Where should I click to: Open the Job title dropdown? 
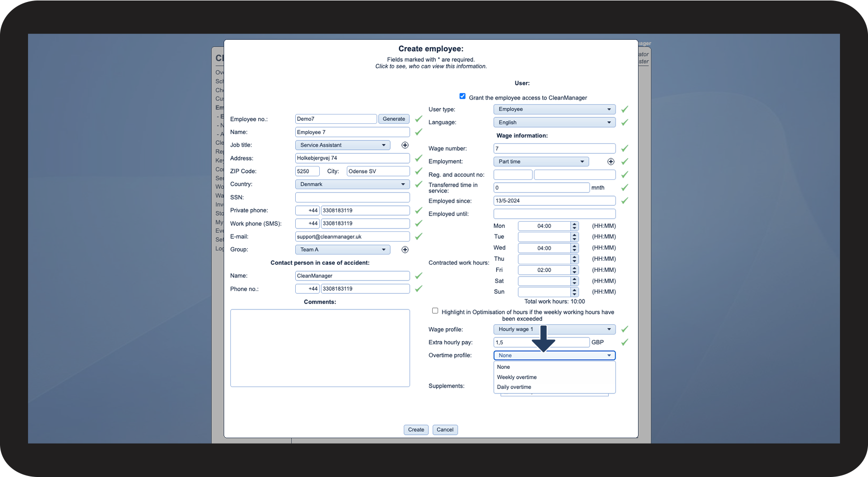pyautogui.click(x=342, y=145)
